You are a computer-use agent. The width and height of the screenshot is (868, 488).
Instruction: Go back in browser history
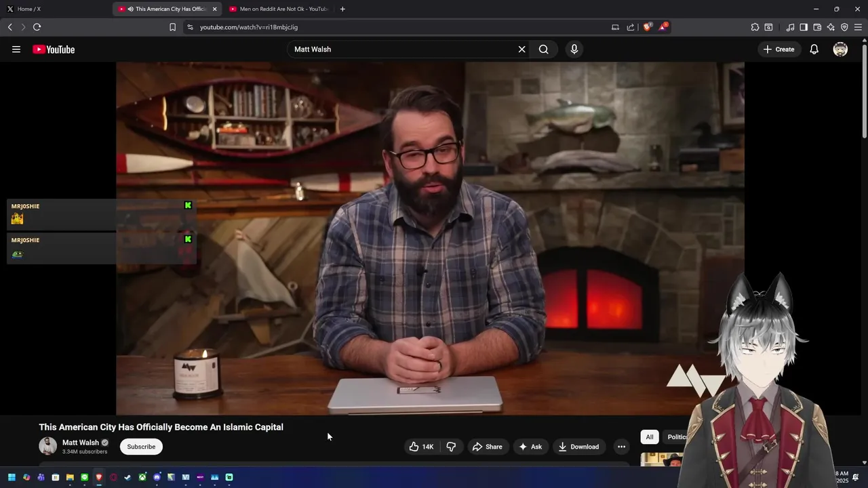click(x=9, y=27)
